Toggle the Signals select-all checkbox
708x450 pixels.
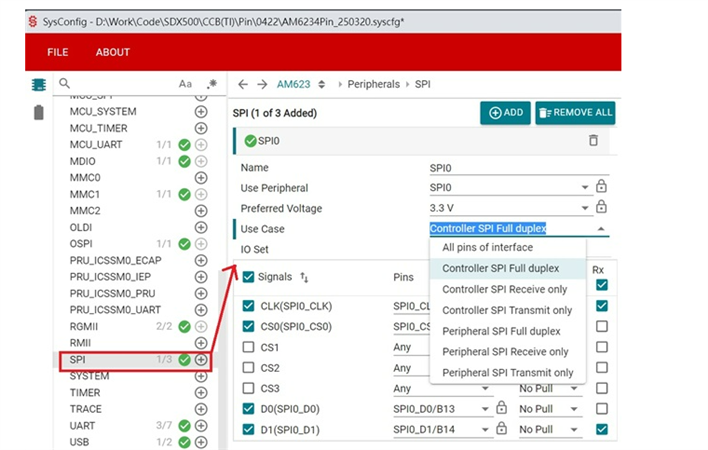click(x=248, y=277)
